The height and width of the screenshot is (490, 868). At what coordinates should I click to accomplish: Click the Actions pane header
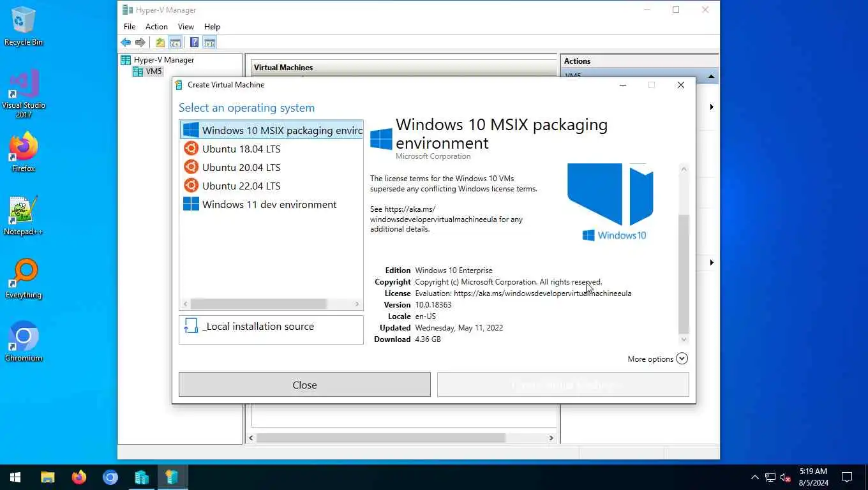pos(639,61)
